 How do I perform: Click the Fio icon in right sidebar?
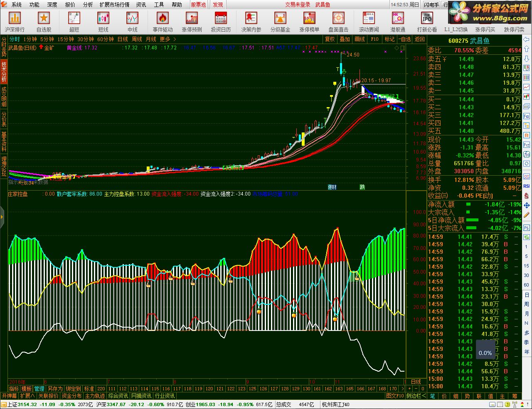[x=527, y=116]
